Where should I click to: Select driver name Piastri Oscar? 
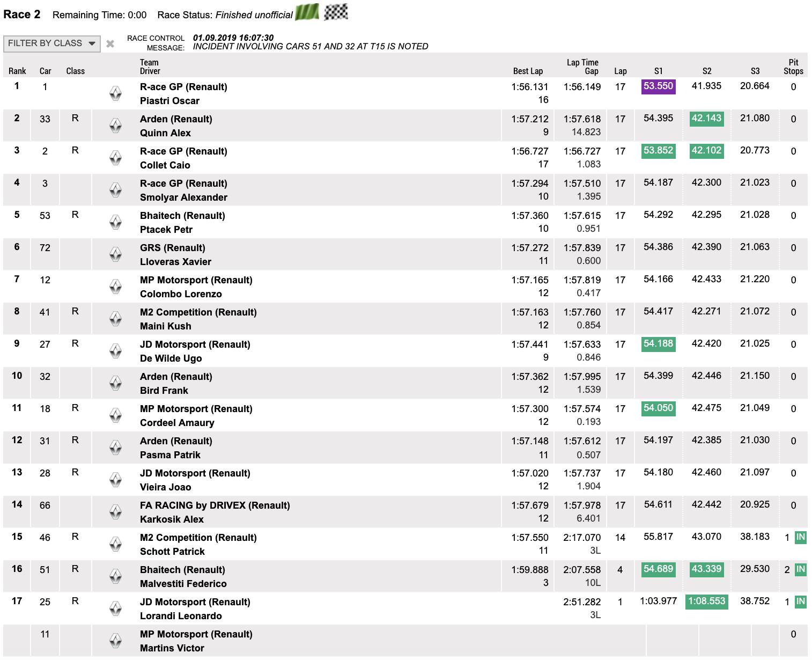169,101
